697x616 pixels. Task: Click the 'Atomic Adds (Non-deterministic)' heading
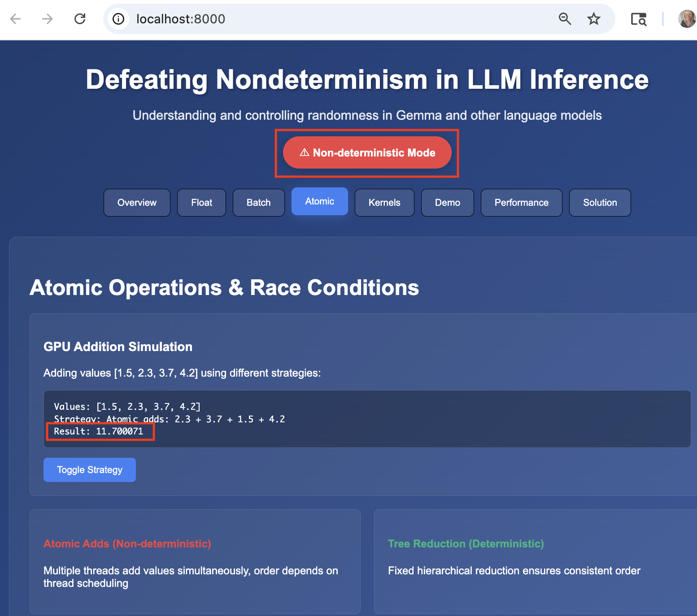[x=127, y=544]
